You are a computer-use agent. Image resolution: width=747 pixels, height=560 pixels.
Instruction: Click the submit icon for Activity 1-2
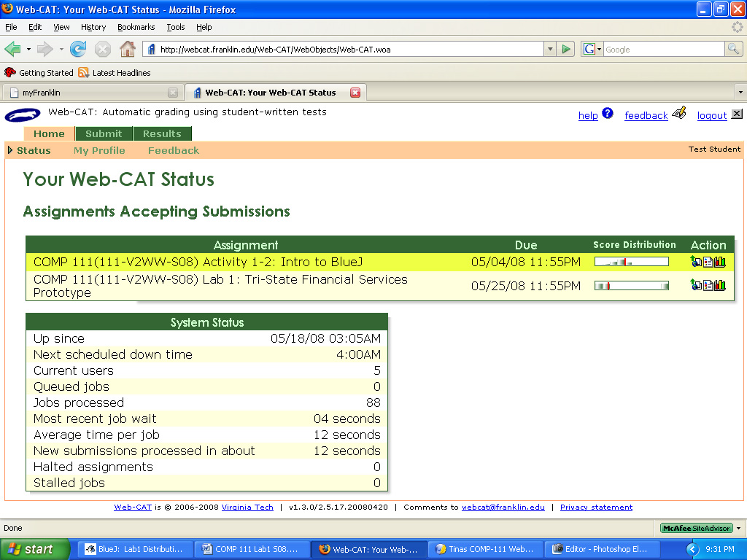[695, 261]
